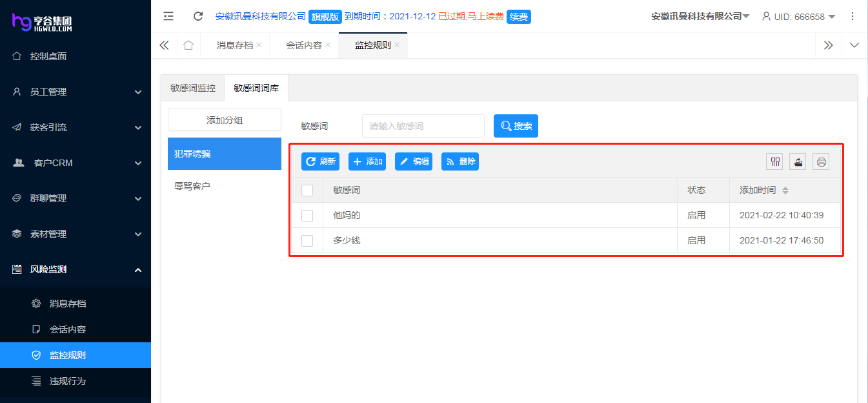This screenshot has width=868, height=403.
Task: Click the page refresh icon in header
Action: click(198, 16)
